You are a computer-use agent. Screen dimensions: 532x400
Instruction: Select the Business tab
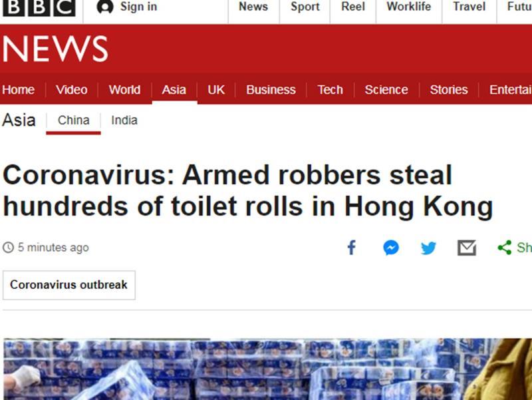click(271, 90)
